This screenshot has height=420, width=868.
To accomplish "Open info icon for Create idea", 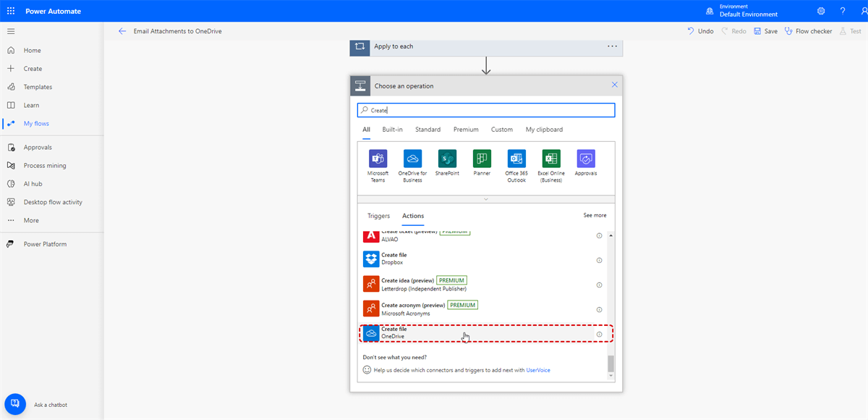I will (599, 285).
